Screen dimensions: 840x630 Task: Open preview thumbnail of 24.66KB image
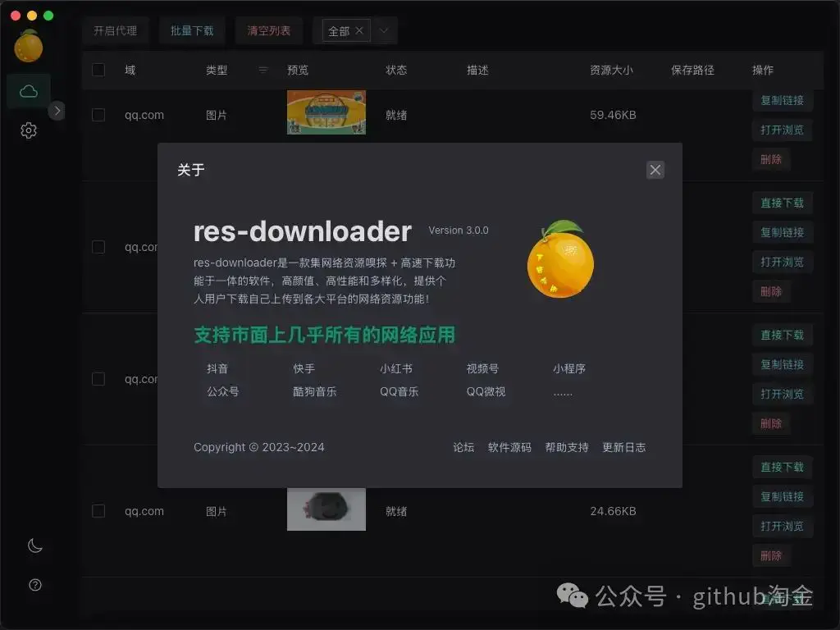click(326, 509)
